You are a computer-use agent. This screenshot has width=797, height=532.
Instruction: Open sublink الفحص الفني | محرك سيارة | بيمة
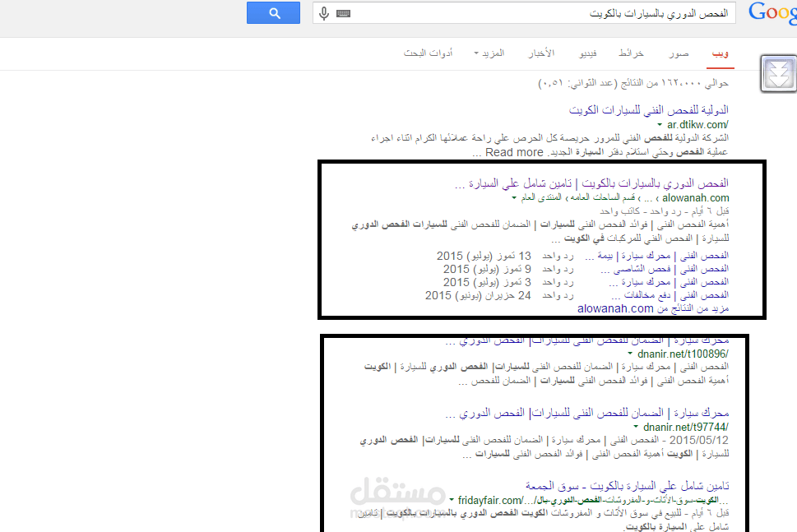tap(656, 256)
